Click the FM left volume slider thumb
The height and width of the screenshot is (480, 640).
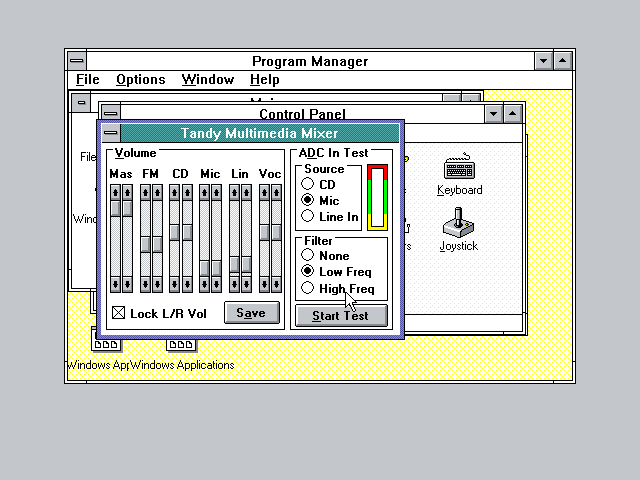click(x=145, y=244)
